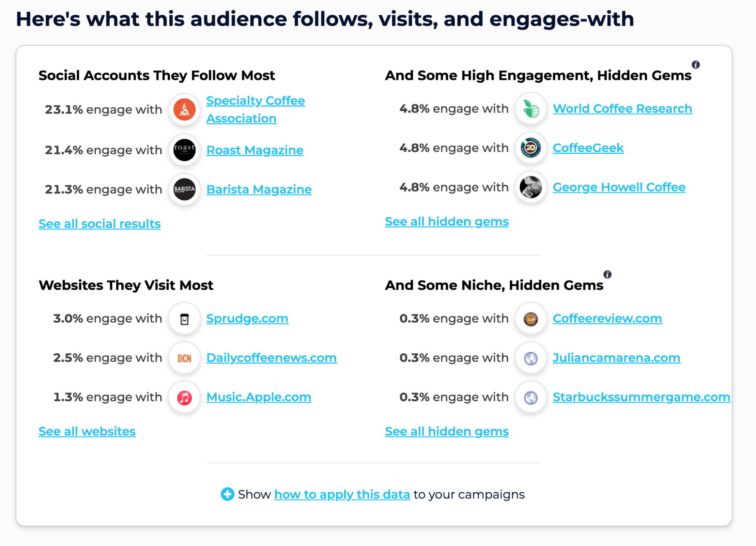Click the Coffeereview.com logo icon

[531, 319]
